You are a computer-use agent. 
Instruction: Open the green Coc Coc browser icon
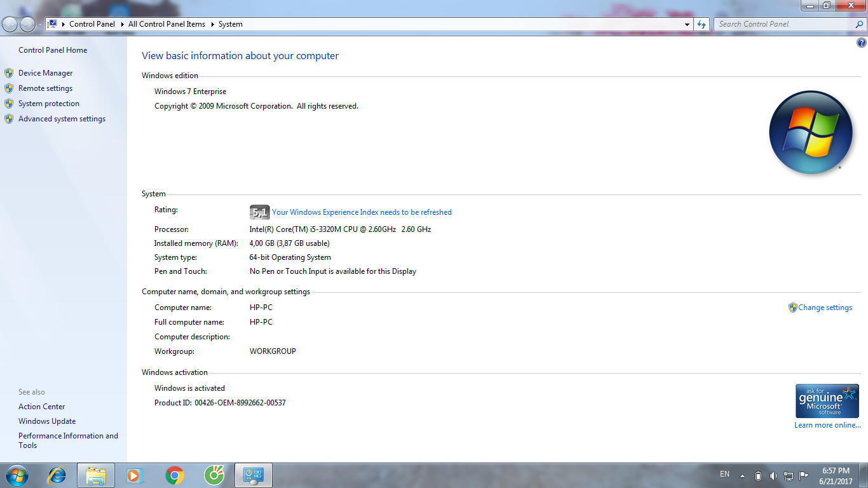point(214,475)
